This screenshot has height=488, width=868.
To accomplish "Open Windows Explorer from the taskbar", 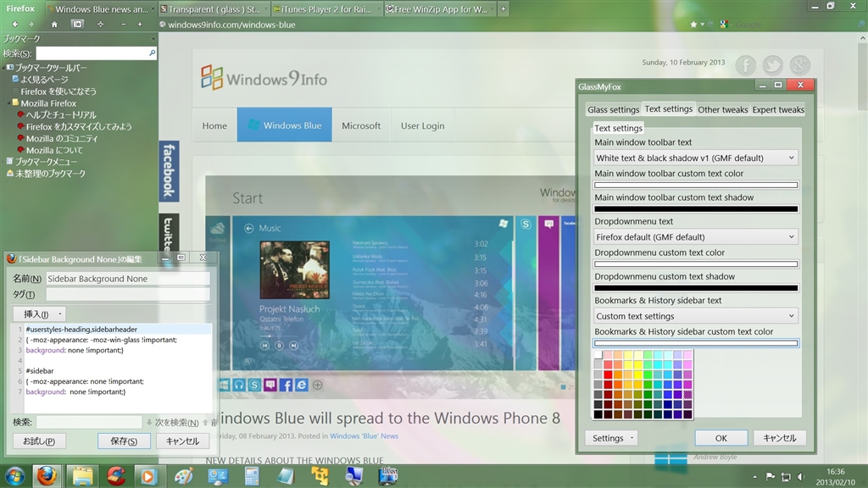I will click(x=82, y=476).
